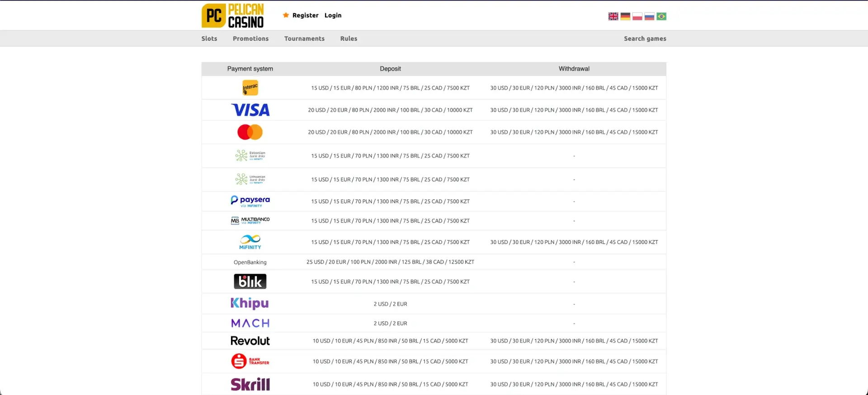Open the Slots menu

coord(209,38)
